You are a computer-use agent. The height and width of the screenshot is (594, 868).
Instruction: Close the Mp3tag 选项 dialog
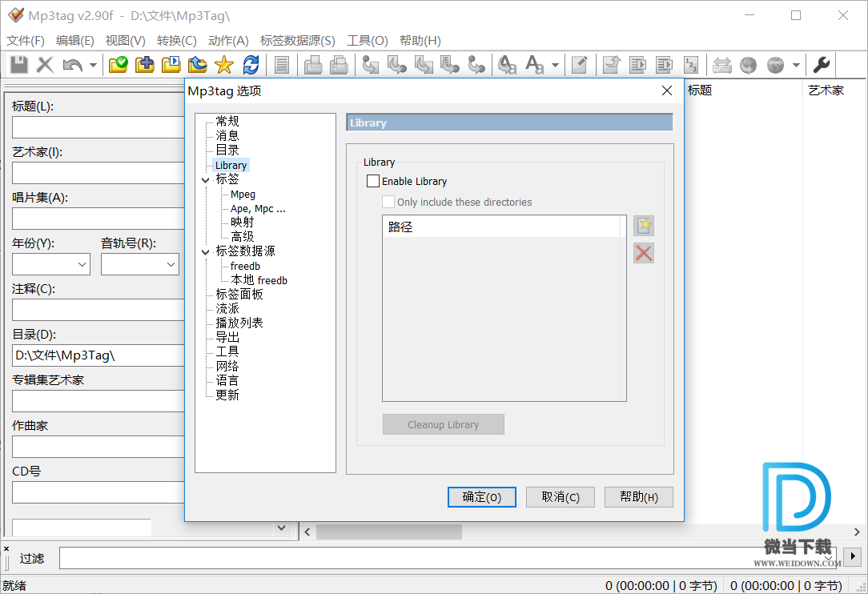(667, 90)
